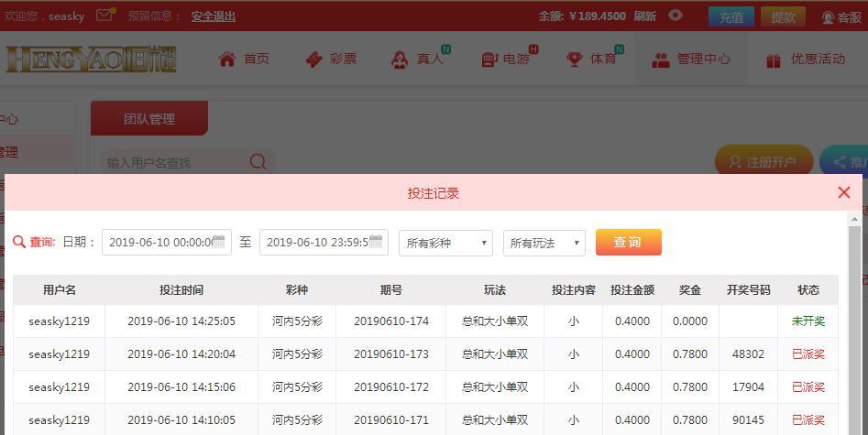This screenshot has height=435, width=868.
Task: Click the 提款 withdraw button
Action: pyautogui.click(x=783, y=16)
